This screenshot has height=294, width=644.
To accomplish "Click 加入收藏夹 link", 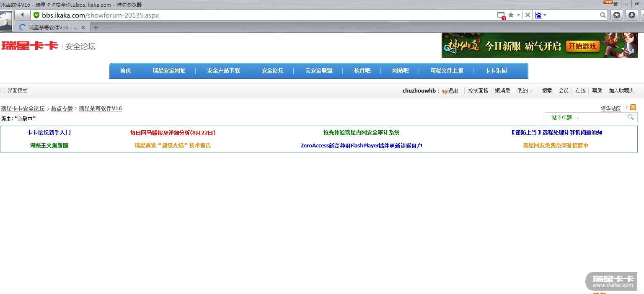I will (621, 90).
